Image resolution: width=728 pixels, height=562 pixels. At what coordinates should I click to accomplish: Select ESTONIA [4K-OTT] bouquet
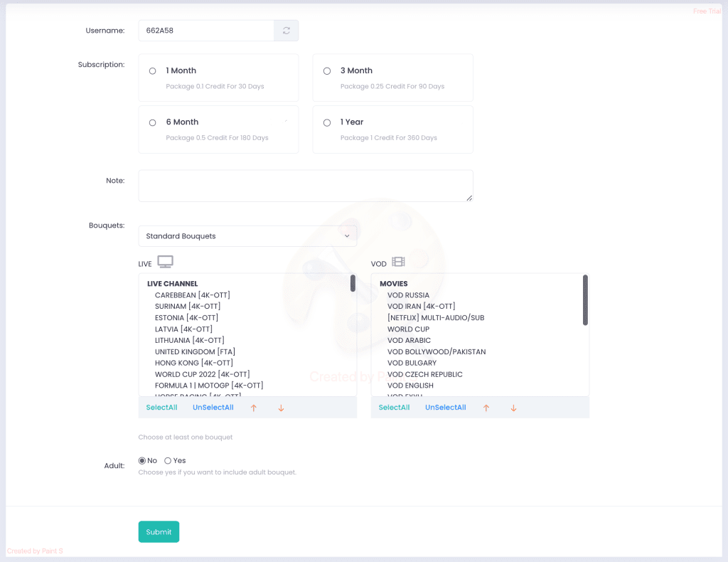pyautogui.click(x=186, y=318)
